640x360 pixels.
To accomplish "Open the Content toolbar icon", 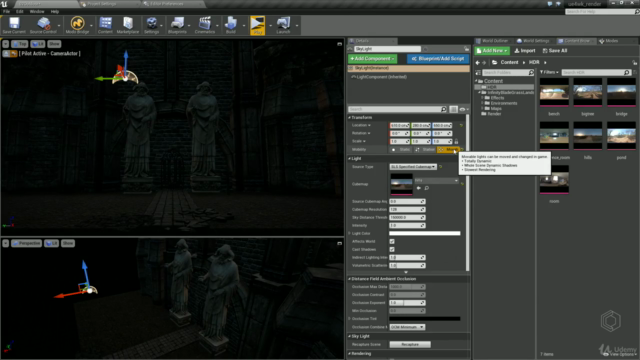I will tap(105, 25).
